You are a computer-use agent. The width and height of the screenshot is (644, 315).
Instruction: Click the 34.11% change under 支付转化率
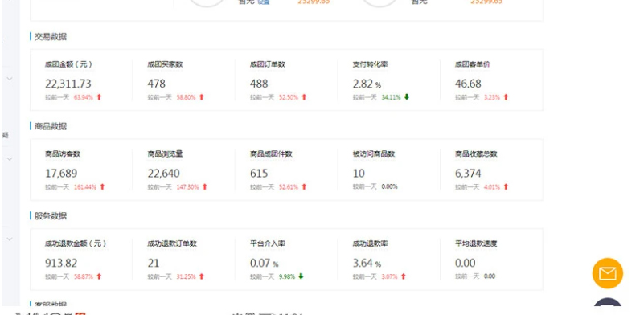391,97
